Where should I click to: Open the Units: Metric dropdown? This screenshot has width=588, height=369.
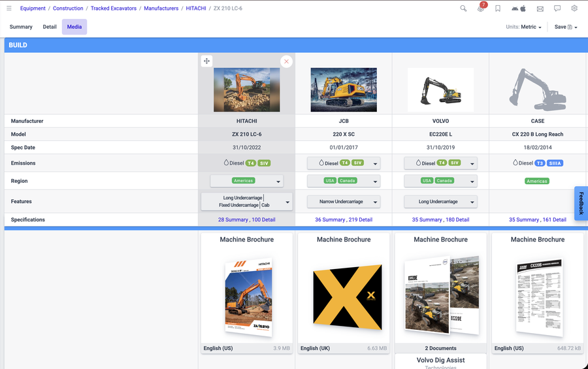tap(523, 27)
